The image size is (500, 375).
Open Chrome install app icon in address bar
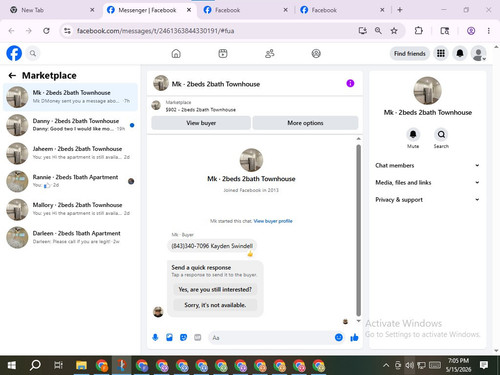pos(362,31)
